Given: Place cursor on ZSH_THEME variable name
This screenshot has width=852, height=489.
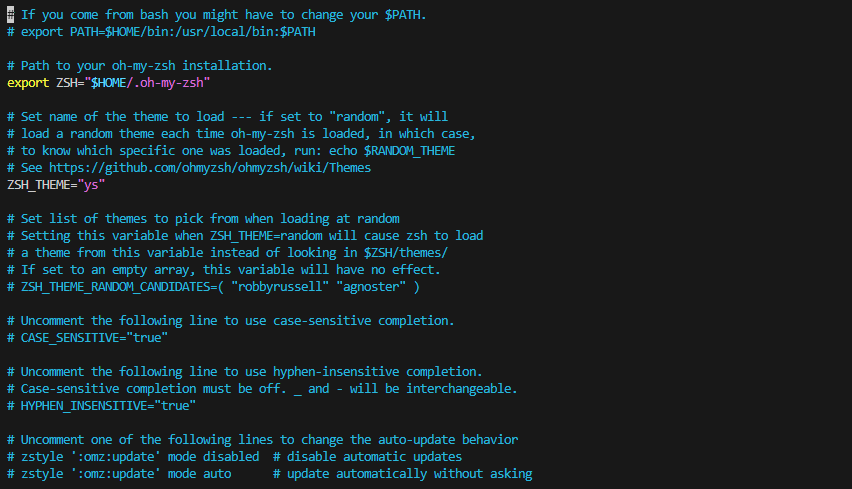Looking at the screenshot, I should click(38, 185).
